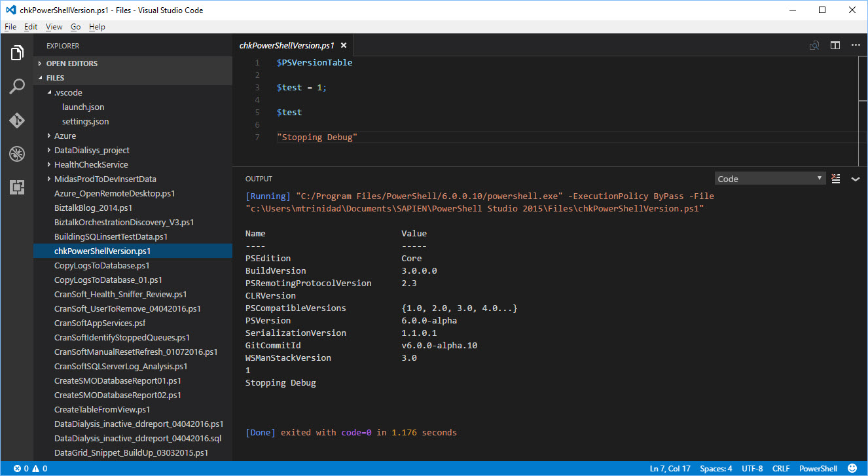Open the View menu
This screenshot has height=476, width=868.
(54, 27)
